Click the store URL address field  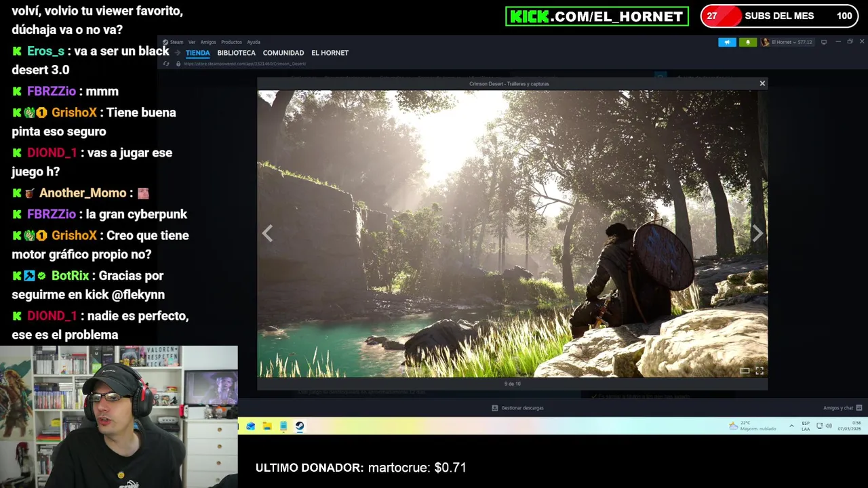pos(245,64)
